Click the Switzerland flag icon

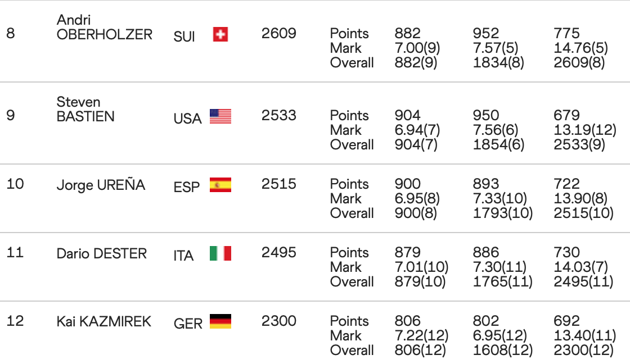coord(220,35)
